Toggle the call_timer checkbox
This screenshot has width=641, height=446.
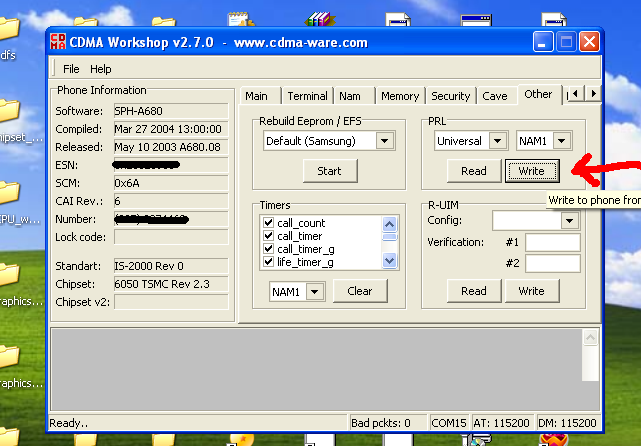point(269,236)
